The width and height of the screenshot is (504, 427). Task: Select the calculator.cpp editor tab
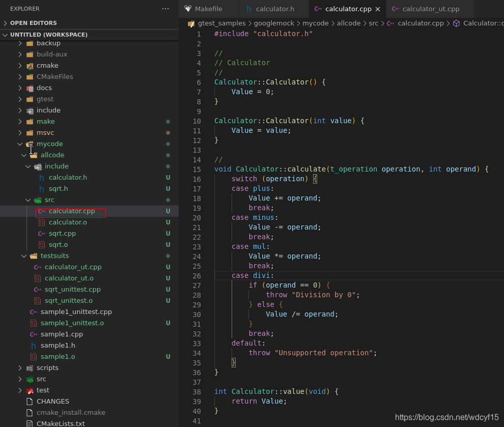pyautogui.click(x=348, y=9)
